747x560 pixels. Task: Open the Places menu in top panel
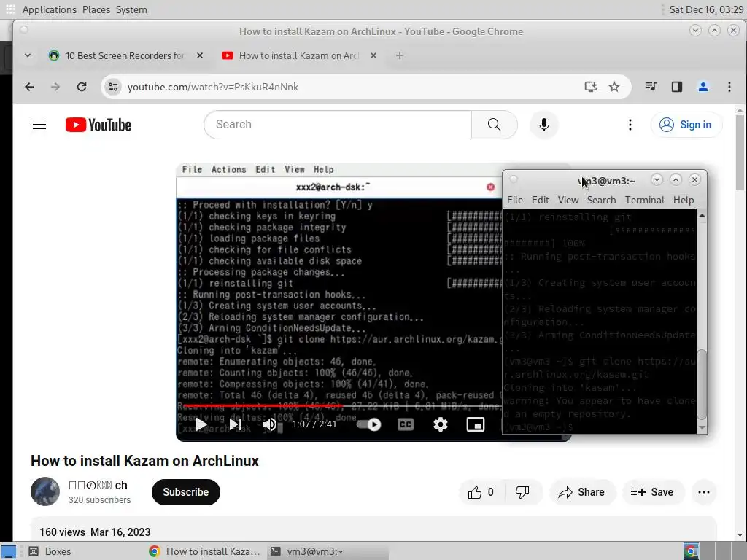pos(96,9)
